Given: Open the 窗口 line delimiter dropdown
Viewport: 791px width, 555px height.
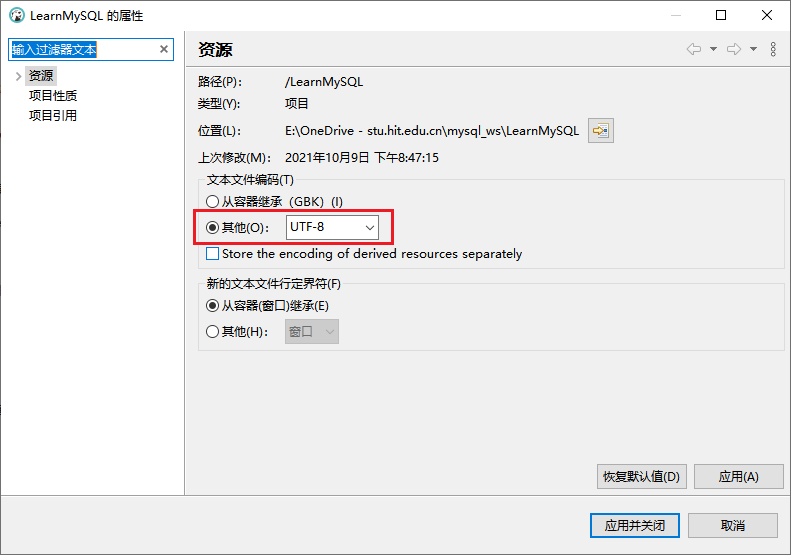Looking at the screenshot, I should tap(312, 331).
